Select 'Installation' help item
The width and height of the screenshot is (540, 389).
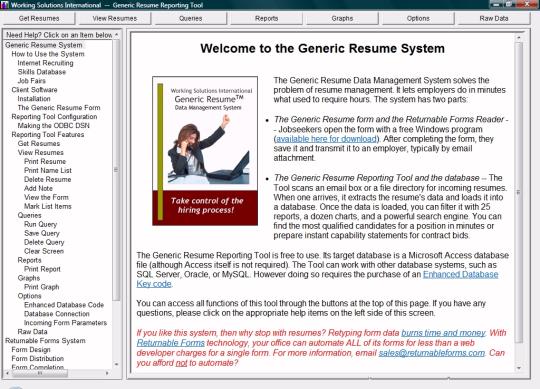point(34,99)
